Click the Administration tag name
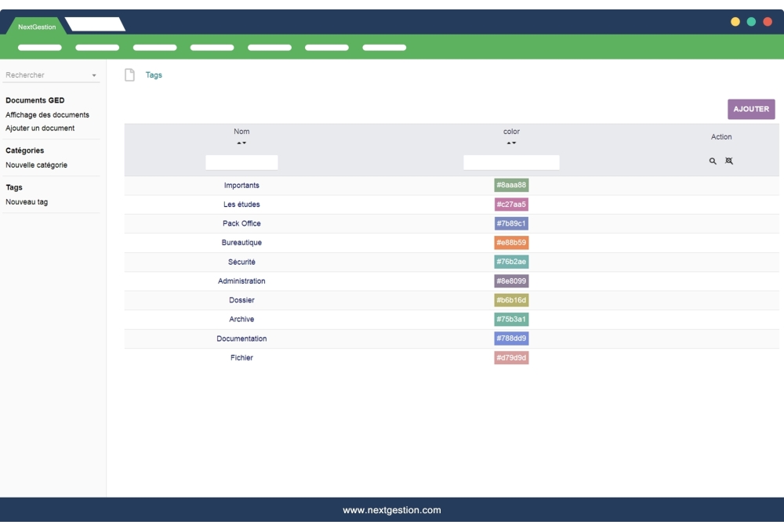The height and width of the screenshot is (532, 784). [x=241, y=280]
